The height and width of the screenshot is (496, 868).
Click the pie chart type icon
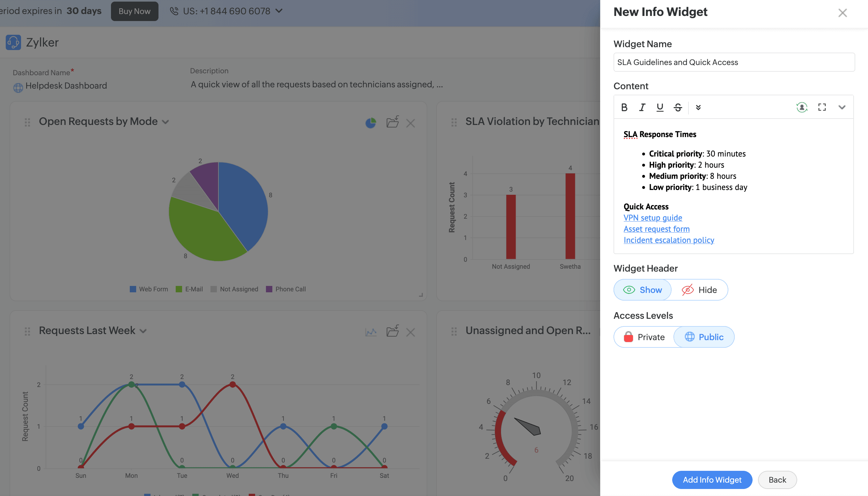point(371,123)
